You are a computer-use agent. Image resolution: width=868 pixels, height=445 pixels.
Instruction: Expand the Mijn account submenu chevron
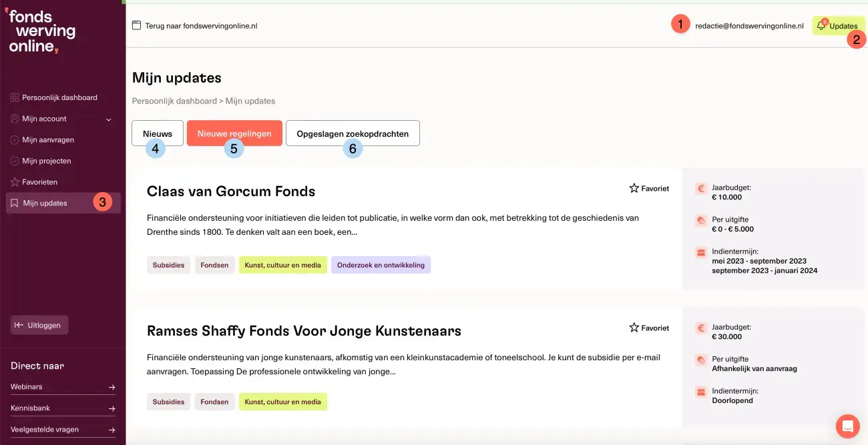108,118
